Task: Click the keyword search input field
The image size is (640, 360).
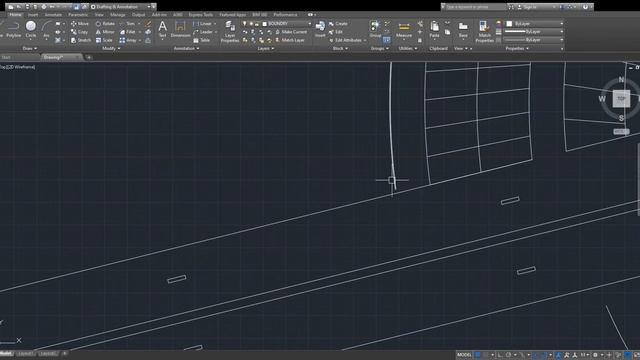Action: click(475, 7)
